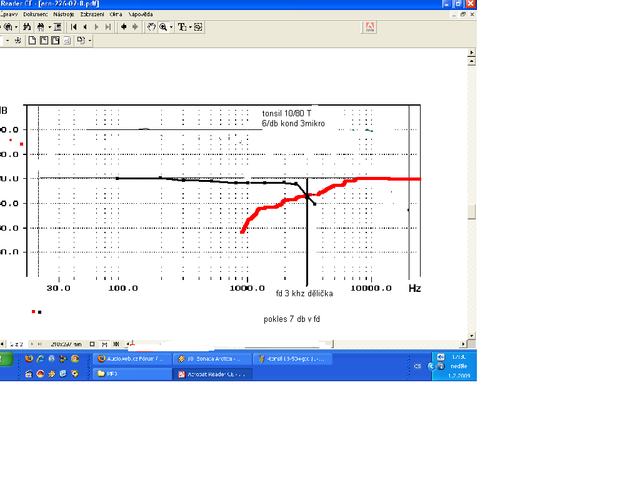Go to the first page button

point(73,27)
